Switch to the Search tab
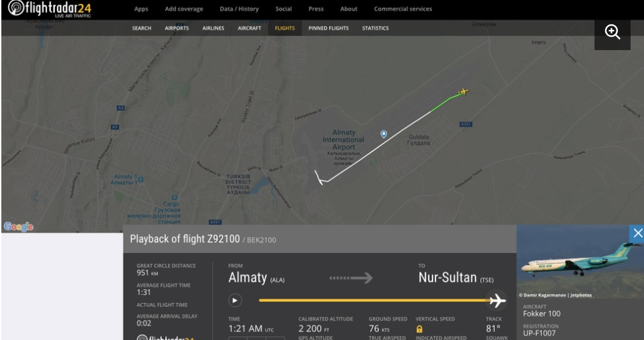This screenshot has width=644, height=340. pyautogui.click(x=142, y=28)
